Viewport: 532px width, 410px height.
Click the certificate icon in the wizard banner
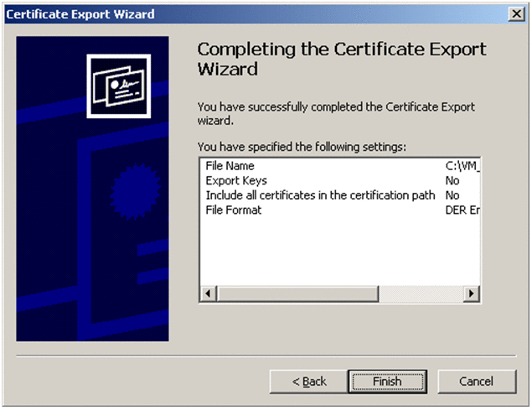click(119, 86)
